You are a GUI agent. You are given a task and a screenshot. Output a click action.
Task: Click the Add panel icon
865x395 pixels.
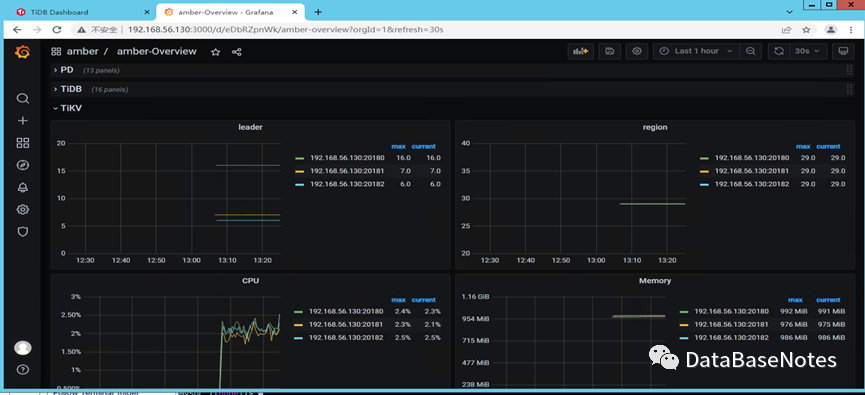[x=580, y=51]
